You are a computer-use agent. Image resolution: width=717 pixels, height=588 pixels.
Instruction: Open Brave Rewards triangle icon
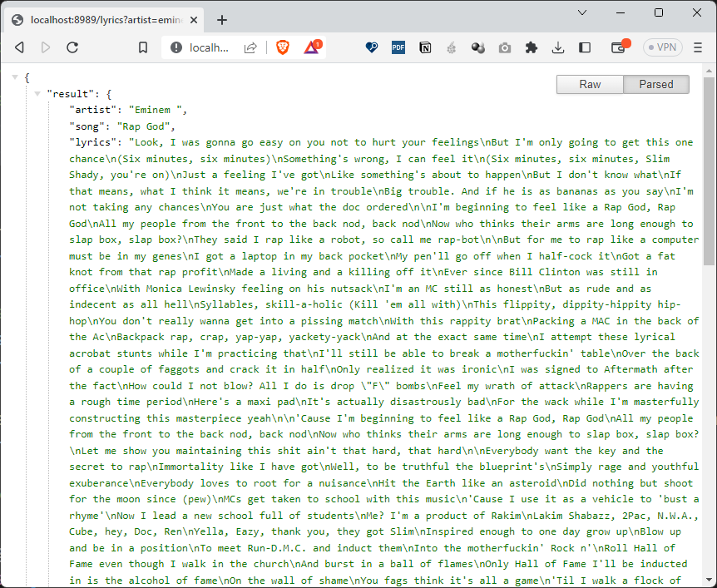coord(313,47)
